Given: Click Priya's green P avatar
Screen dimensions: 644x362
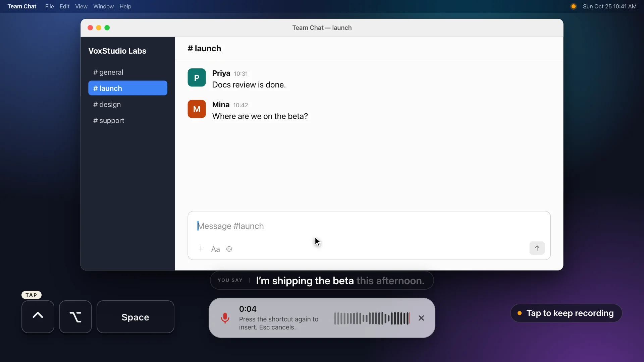Looking at the screenshot, I should coord(197,77).
